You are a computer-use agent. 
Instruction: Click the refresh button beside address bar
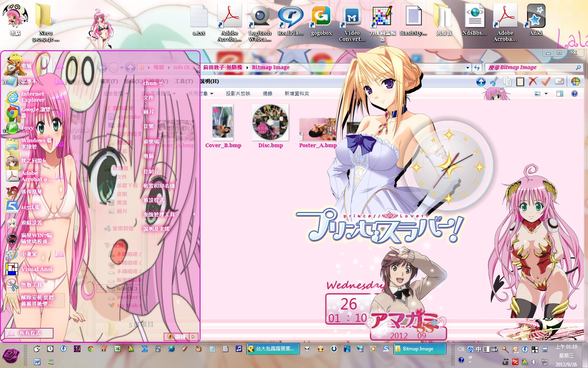[x=477, y=67]
